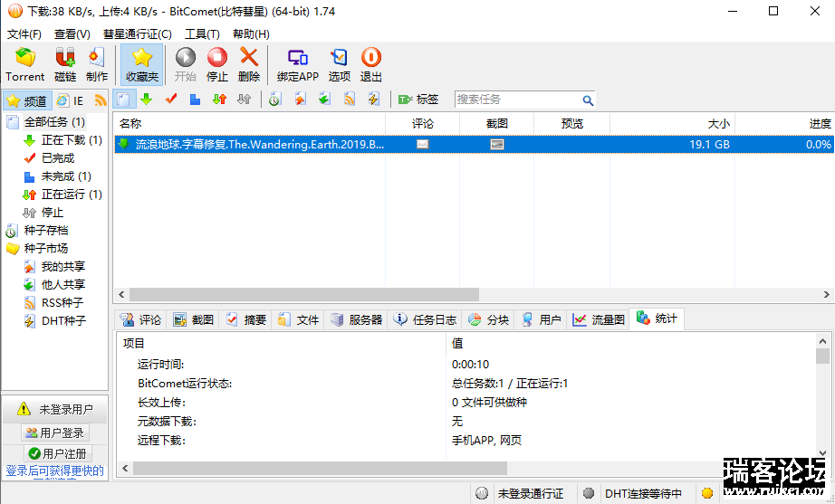Add a magnet link with 磁链 button
The width and height of the screenshot is (835, 504).
65,64
